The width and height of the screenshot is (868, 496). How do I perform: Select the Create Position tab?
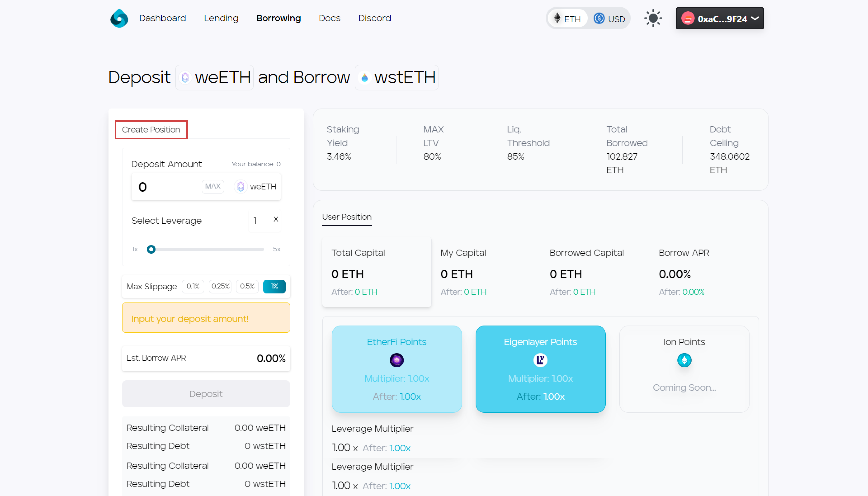point(151,130)
